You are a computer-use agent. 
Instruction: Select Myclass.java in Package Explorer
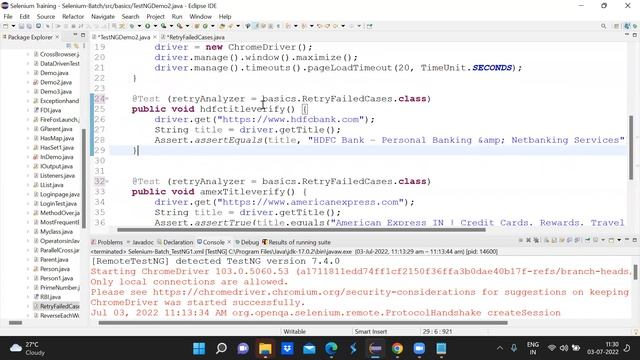[x=53, y=232]
